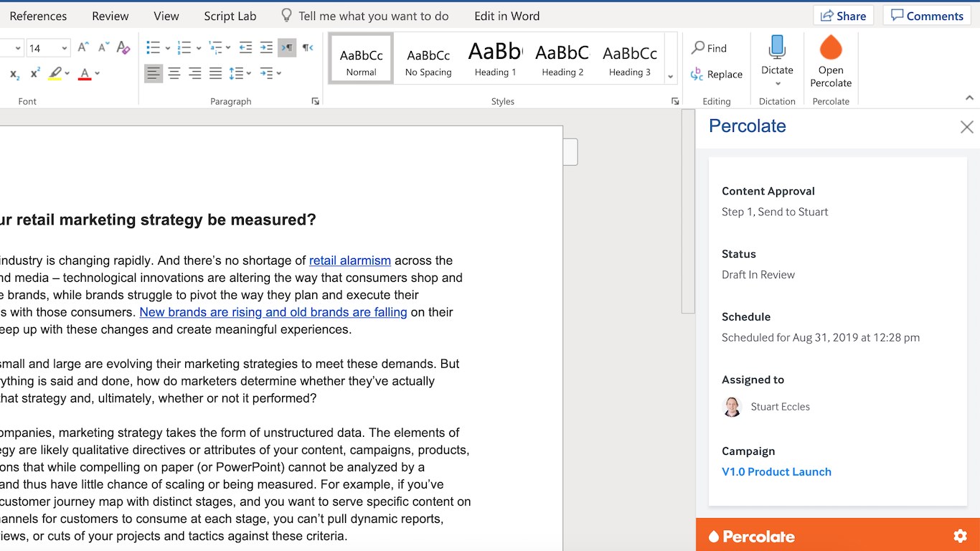
Task: Click the Share button
Action: (x=843, y=16)
